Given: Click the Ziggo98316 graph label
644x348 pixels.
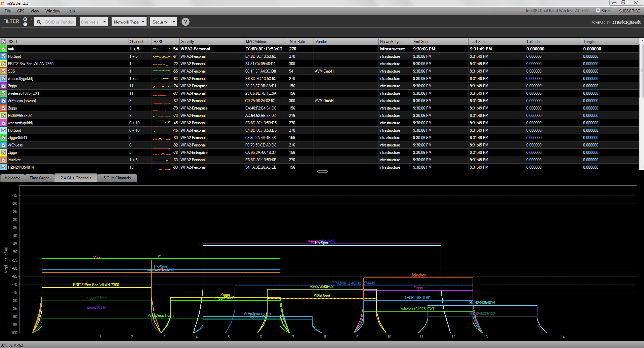Looking at the screenshot, I should pyautogui.click(x=96, y=307).
